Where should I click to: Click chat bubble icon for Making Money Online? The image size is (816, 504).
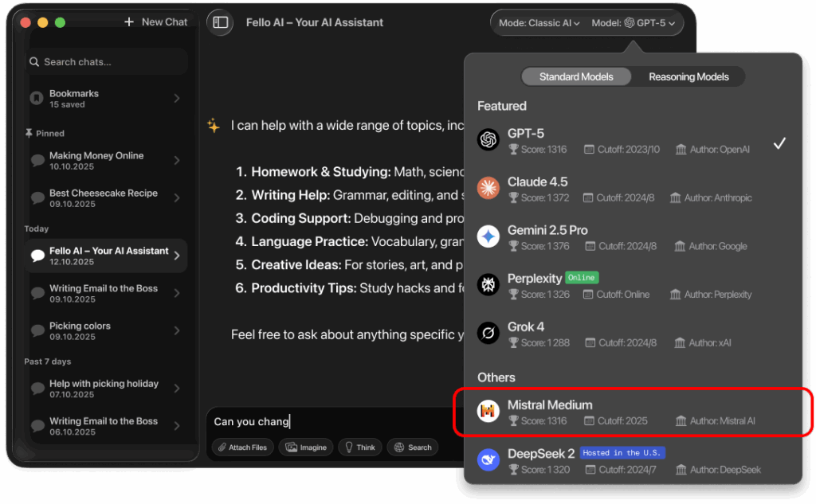click(x=37, y=160)
